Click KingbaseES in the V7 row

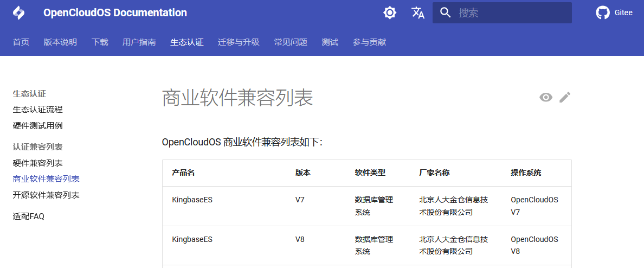[192, 200]
